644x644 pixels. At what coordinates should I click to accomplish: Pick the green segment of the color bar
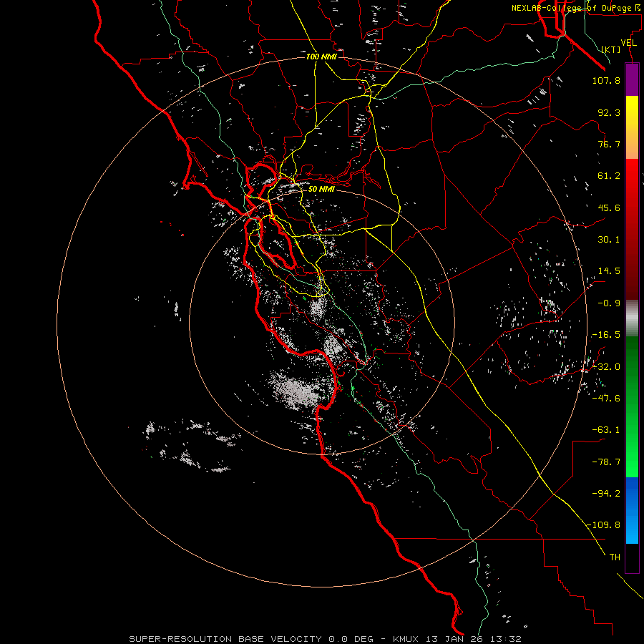(x=632, y=406)
